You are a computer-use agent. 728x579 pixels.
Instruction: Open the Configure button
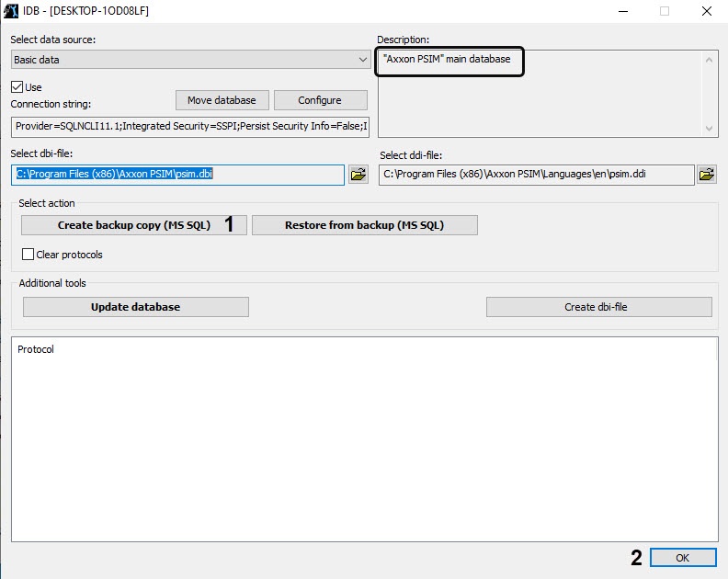pos(321,100)
